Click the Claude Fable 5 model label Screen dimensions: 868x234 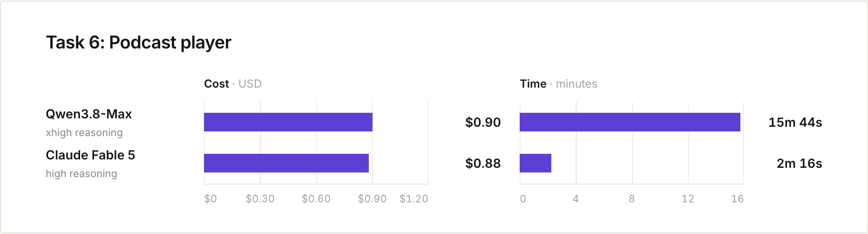point(90,155)
